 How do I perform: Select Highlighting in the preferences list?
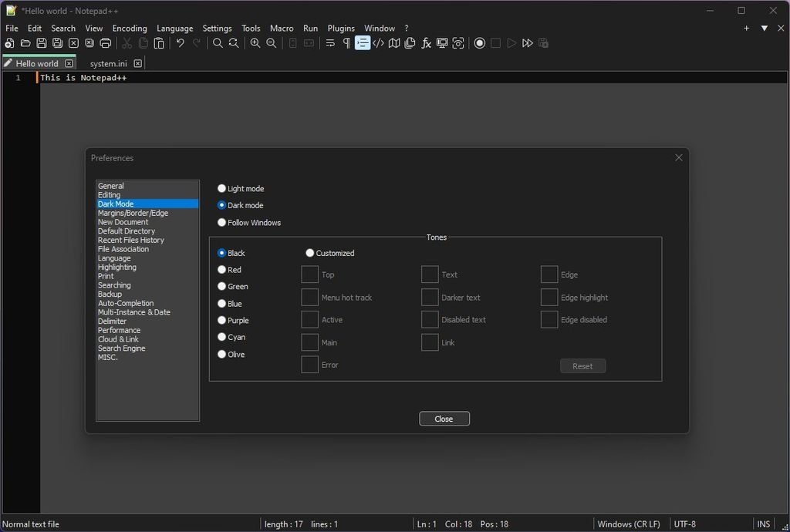(x=116, y=267)
